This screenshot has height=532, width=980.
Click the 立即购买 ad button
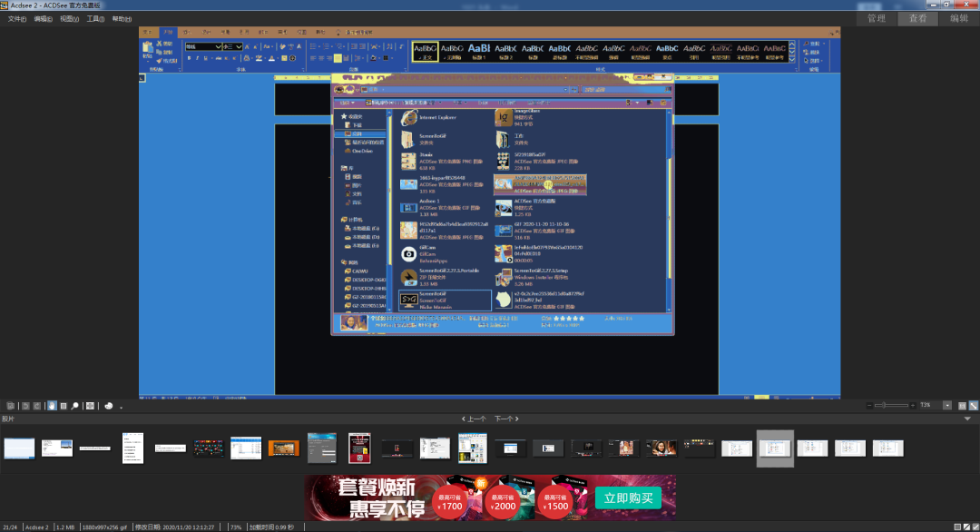point(628,498)
